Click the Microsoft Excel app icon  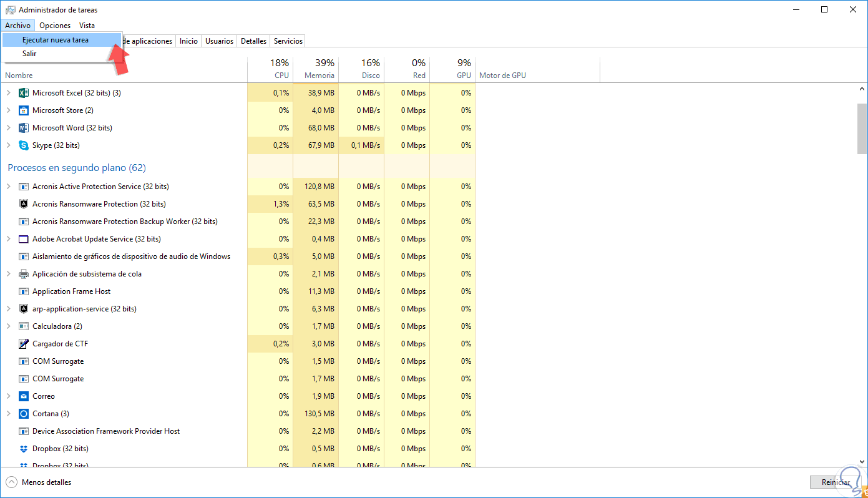click(x=24, y=93)
